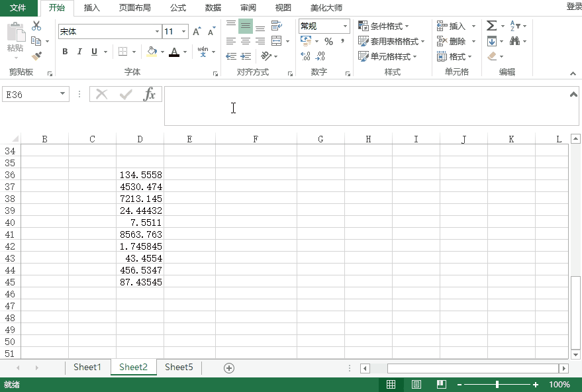Click the red font color A
This screenshot has width=582, height=392.
[174, 52]
